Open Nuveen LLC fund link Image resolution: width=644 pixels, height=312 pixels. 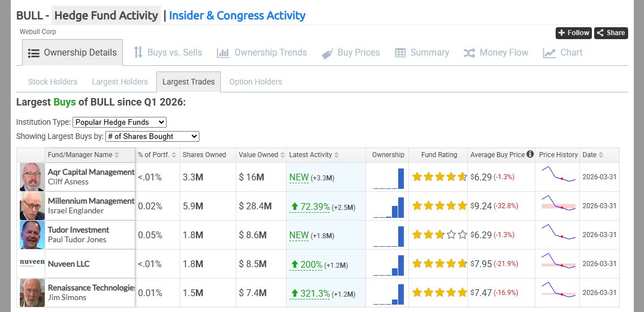pos(69,264)
